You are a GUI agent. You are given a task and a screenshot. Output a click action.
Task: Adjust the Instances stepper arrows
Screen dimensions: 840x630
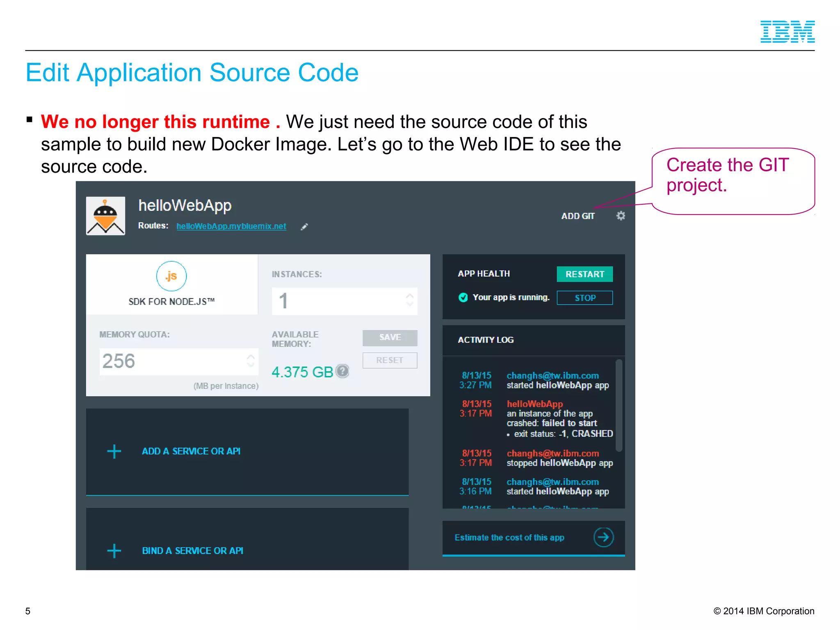tap(410, 300)
